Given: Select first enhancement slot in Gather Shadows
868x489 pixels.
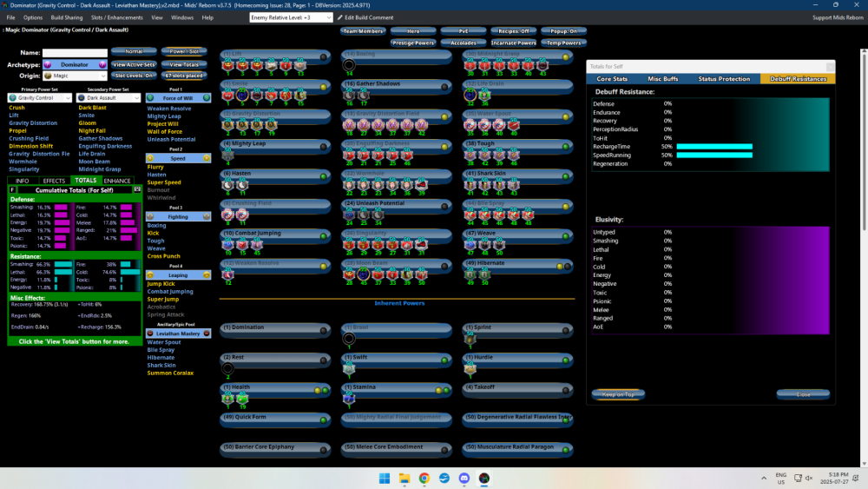Looking at the screenshot, I should [x=349, y=96].
